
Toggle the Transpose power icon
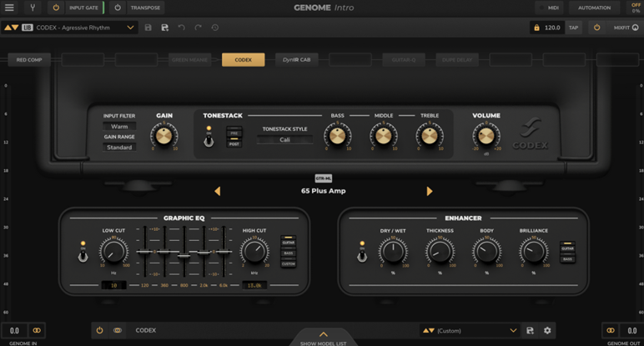coord(118,8)
